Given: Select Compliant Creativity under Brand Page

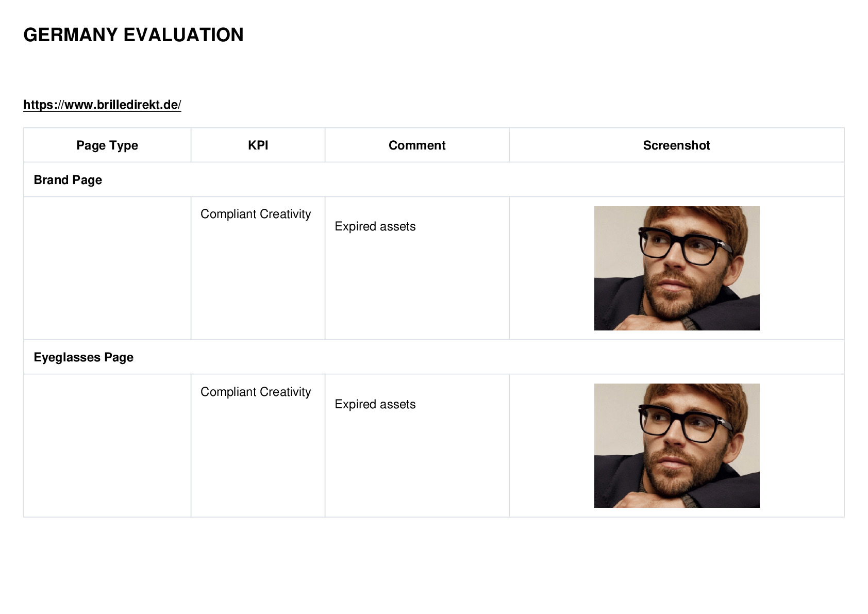Looking at the screenshot, I should click(256, 214).
